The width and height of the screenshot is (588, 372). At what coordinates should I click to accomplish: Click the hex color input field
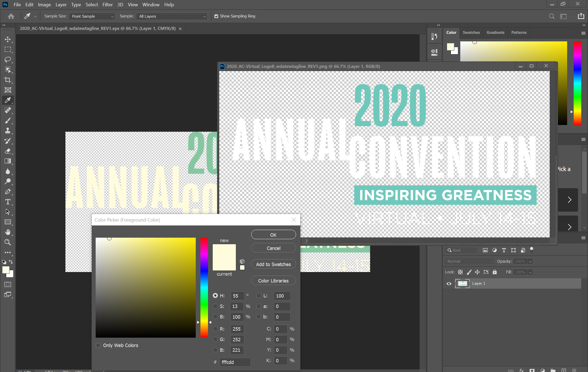(235, 362)
